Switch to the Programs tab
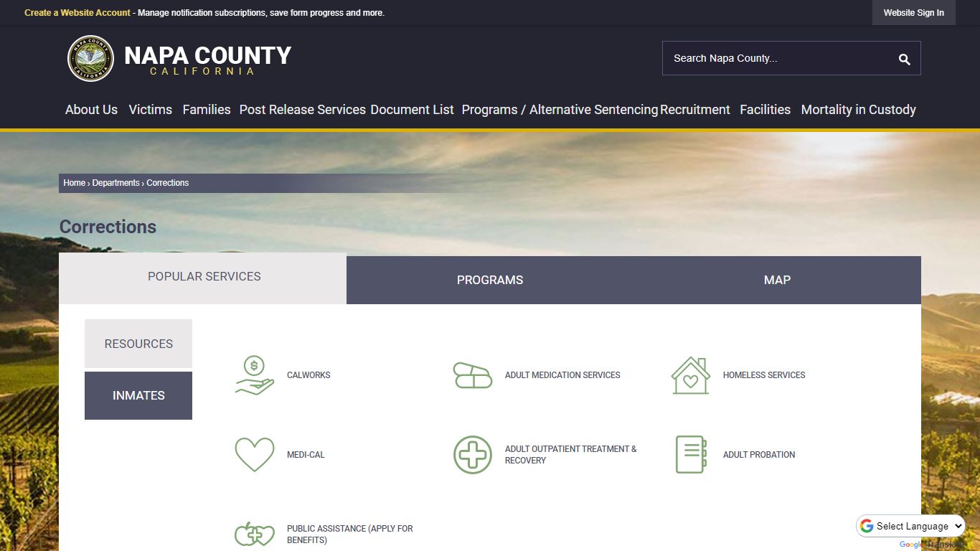980x551 pixels. coord(490,281)
